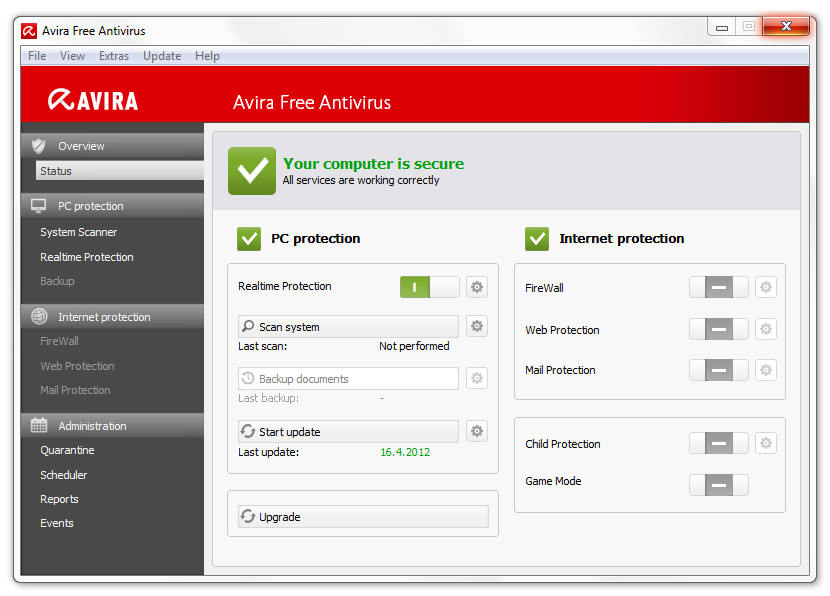Screen dimensions: 830x596
Task: Toggle the Web Protection switch
Action: pyautogui.click(x=718, y=329)
